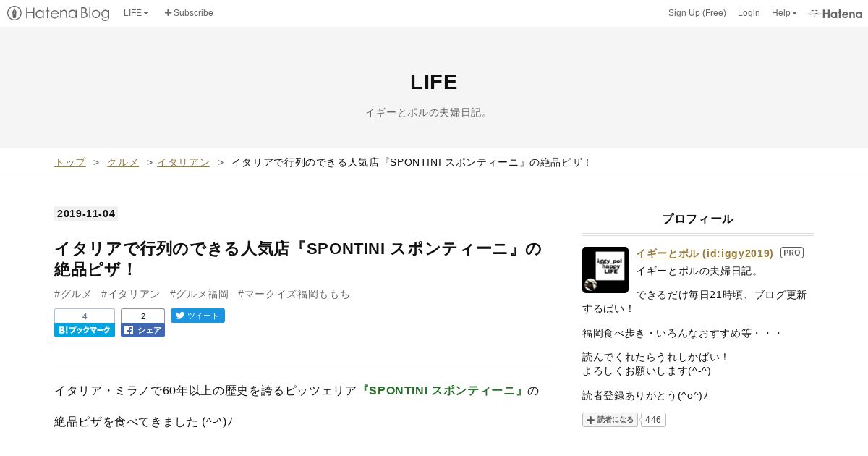The height and width of the screenshot is (456, 868).
Task: Tweet this post with the ツイート button
Action: coord(197,316)
